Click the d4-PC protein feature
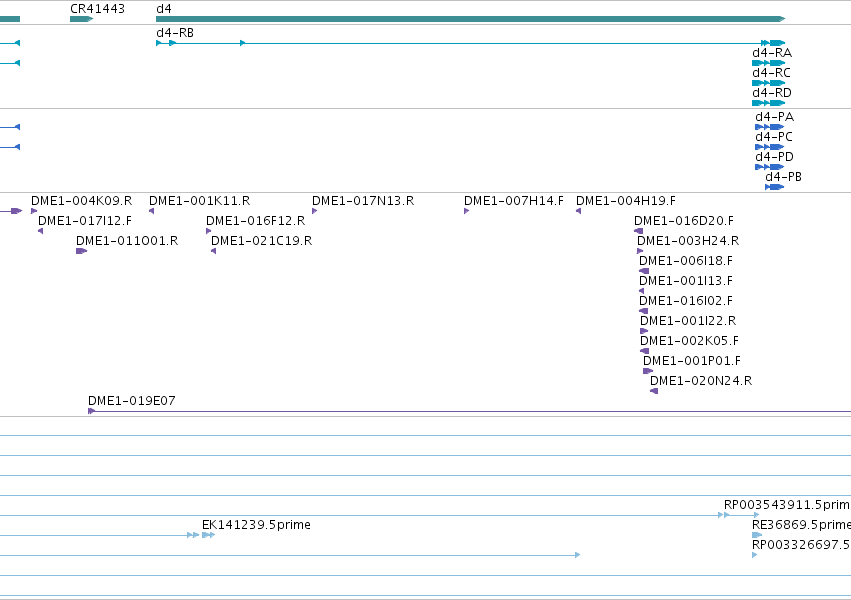The height and width of the screenshot is (600, 851). (770, 147)
